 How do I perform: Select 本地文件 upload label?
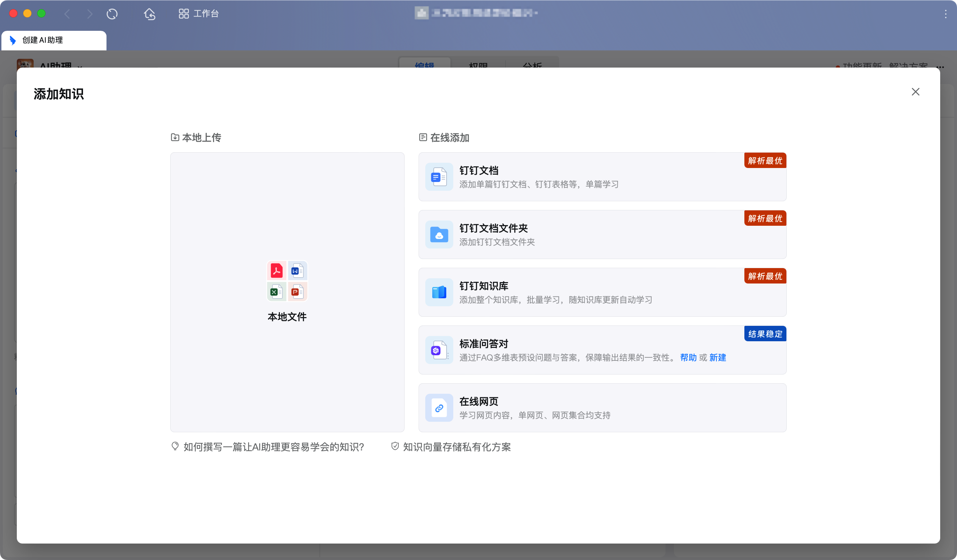287,317
